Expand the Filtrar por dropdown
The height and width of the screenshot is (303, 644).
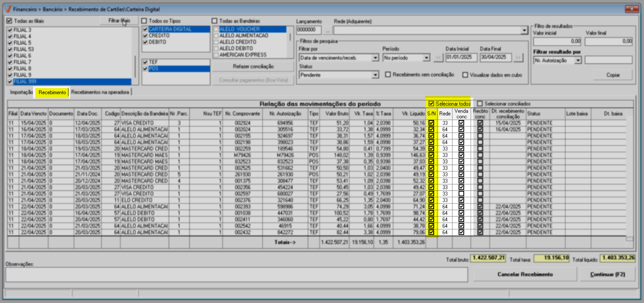375,58
